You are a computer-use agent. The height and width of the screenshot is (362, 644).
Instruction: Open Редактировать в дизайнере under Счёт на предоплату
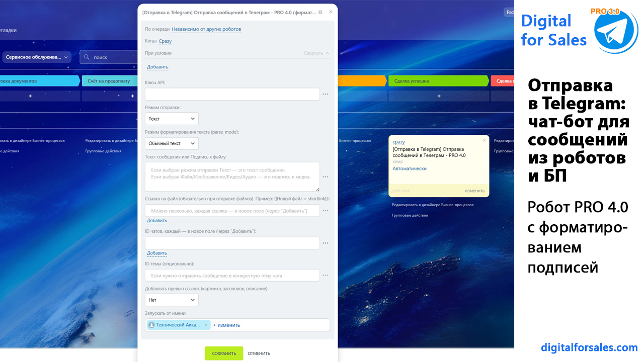pos(111,141)
